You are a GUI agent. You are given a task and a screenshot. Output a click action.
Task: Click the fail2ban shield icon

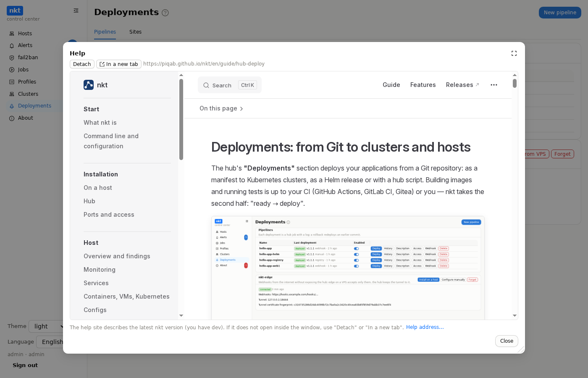12,58
